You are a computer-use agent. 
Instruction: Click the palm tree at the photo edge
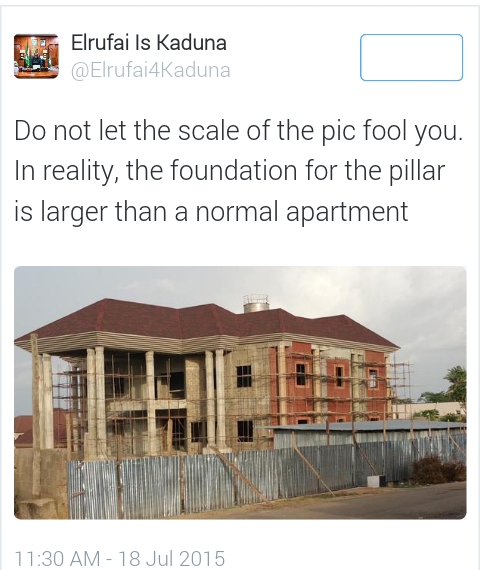[456, 387]
